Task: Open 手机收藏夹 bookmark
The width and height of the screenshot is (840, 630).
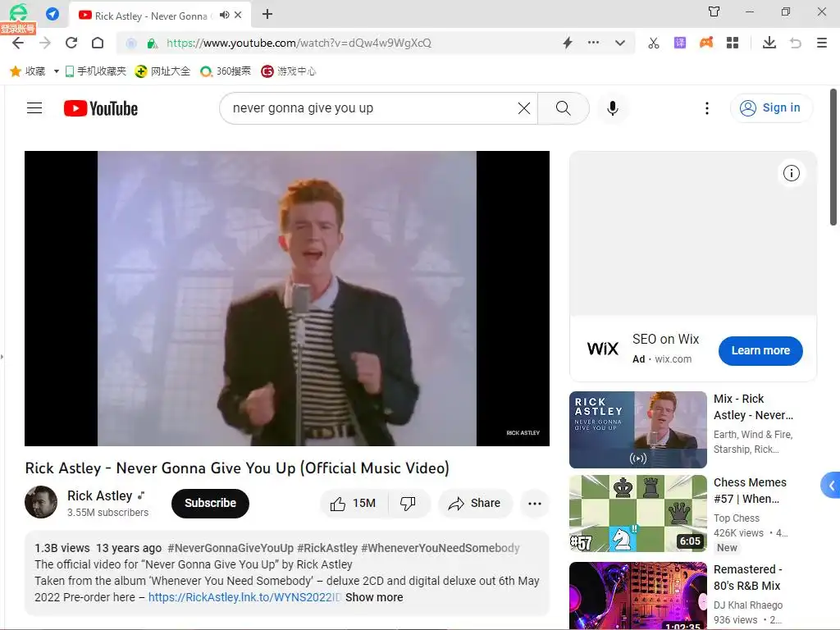Action: point(96,71)
